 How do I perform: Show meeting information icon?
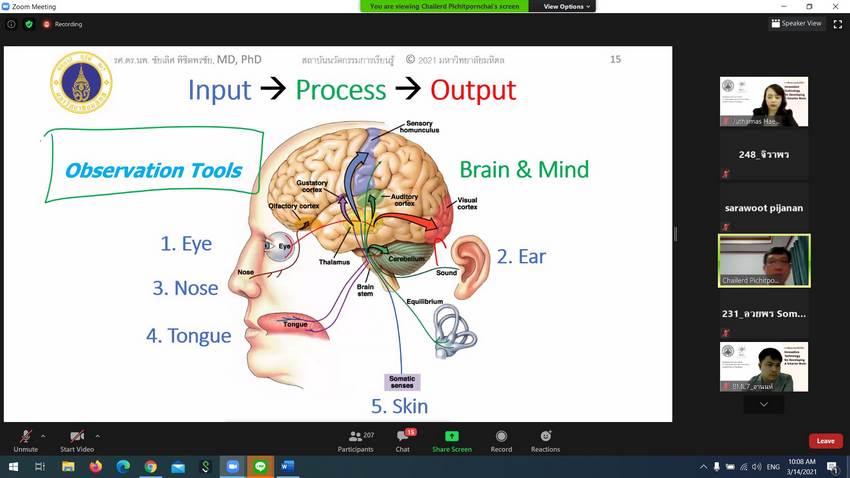point(11,23)
